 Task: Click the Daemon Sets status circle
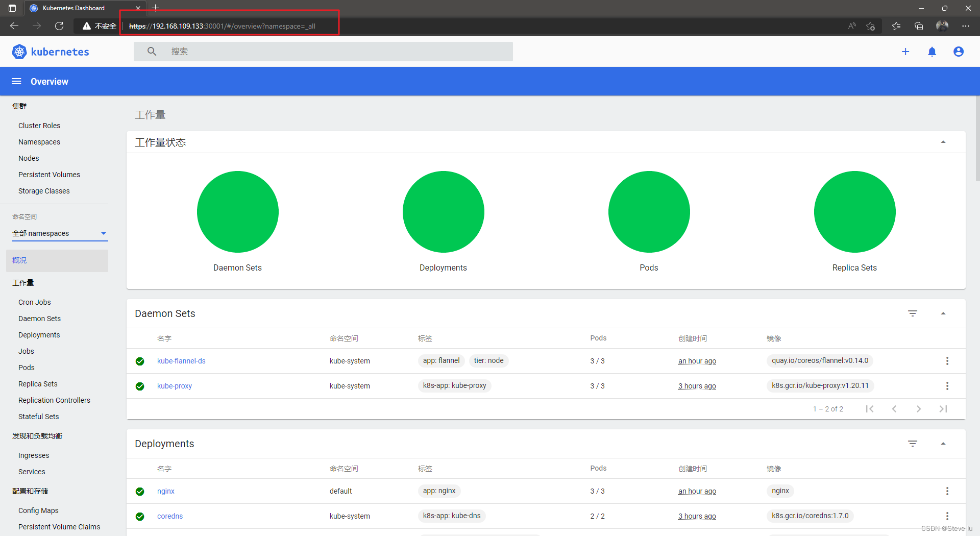click(237, 212)
